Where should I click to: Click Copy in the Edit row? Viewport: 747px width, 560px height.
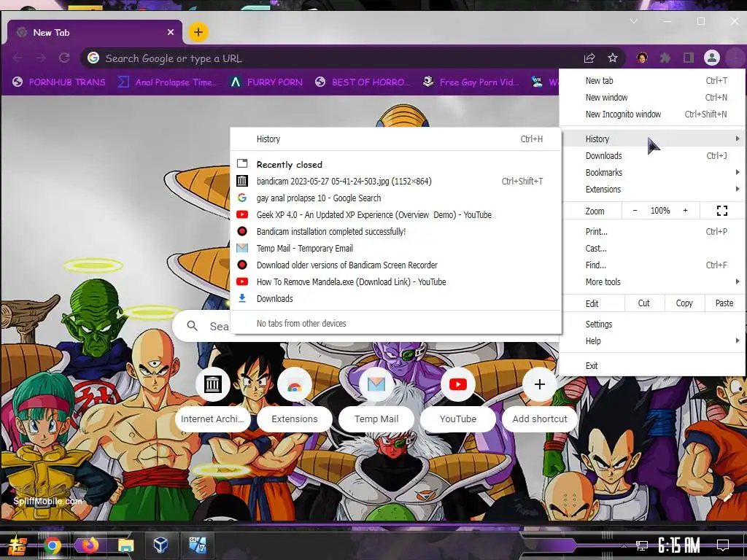684,303
